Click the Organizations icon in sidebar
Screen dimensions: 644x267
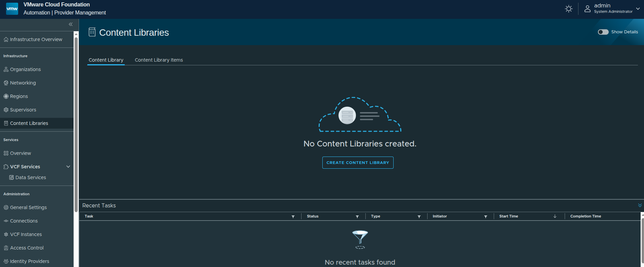pos(6,69)
